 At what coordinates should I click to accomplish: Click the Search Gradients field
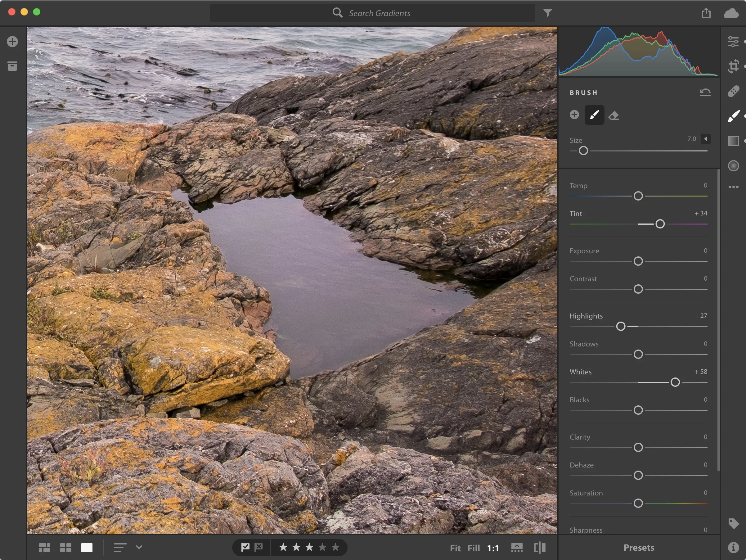tap(372, 13)
